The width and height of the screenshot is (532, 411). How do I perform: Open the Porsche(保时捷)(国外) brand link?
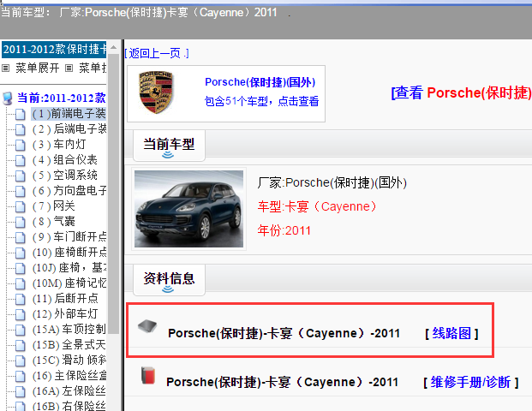click(260, 82)
